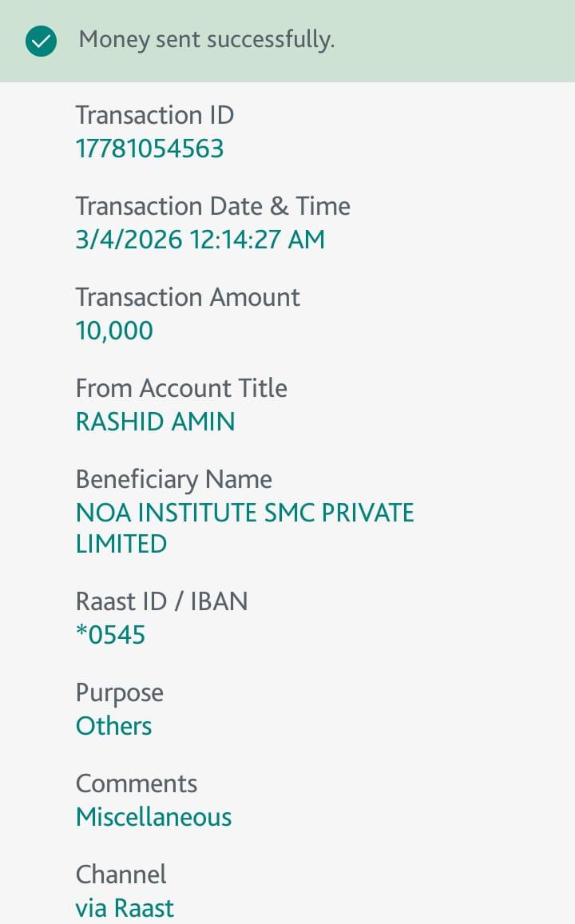Viewport: 575px width, 924px height.
Task: Select the 3/4/2026 12:14:27 AM timestamp
Action: (200, 240)
